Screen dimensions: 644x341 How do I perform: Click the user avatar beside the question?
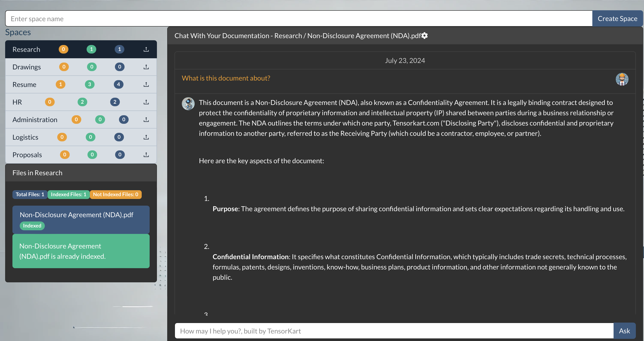622,79
